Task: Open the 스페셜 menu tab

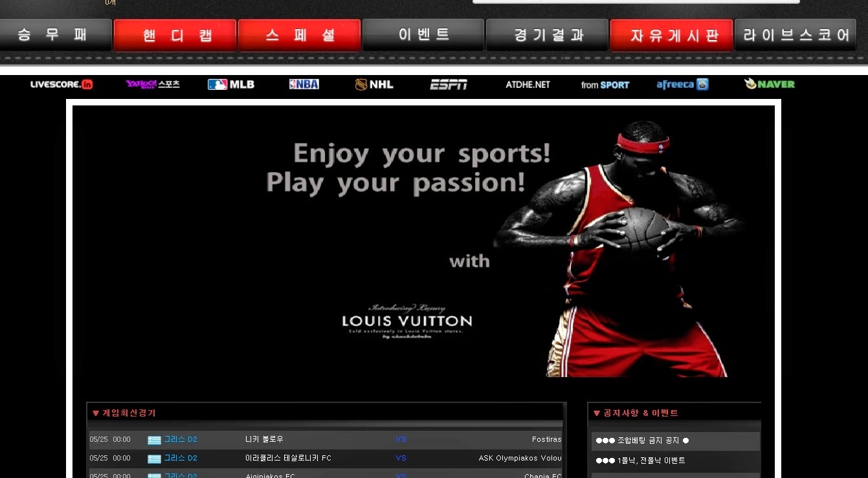Action: (x=299, y=35)
